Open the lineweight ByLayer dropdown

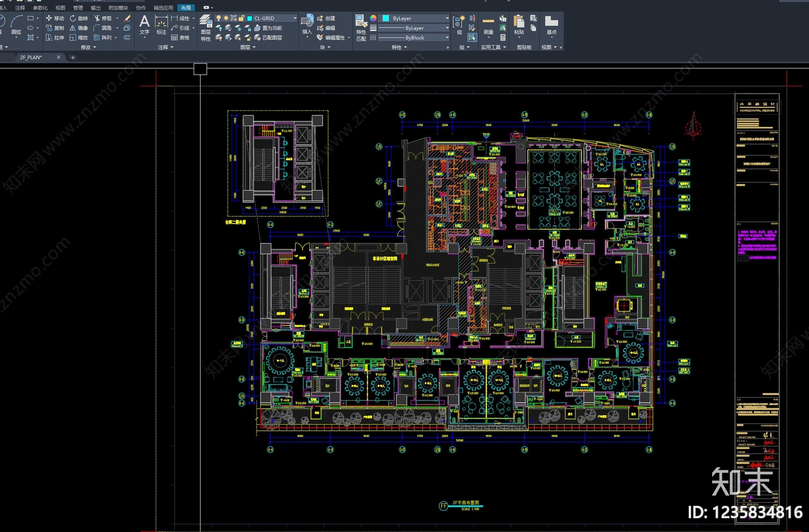pos(447,28)
